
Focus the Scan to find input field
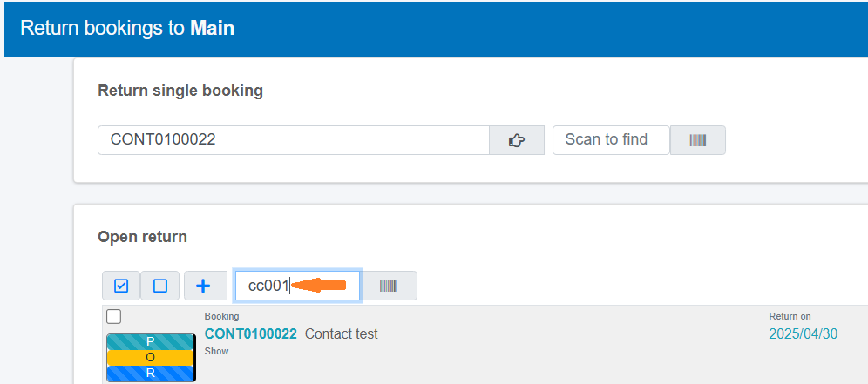coord(610,140)
